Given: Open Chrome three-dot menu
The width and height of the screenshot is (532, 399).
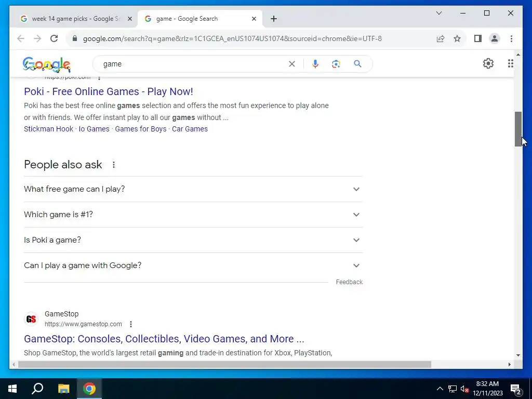Looking at the screenshot, I should click(511, 38).
